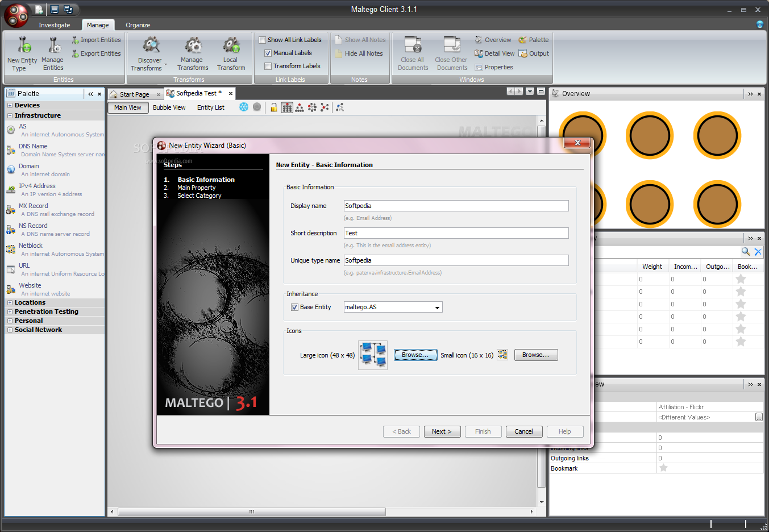Select the hierarchical layout icon in graph toolbar

pyautogui.click(x=300, y=107)
